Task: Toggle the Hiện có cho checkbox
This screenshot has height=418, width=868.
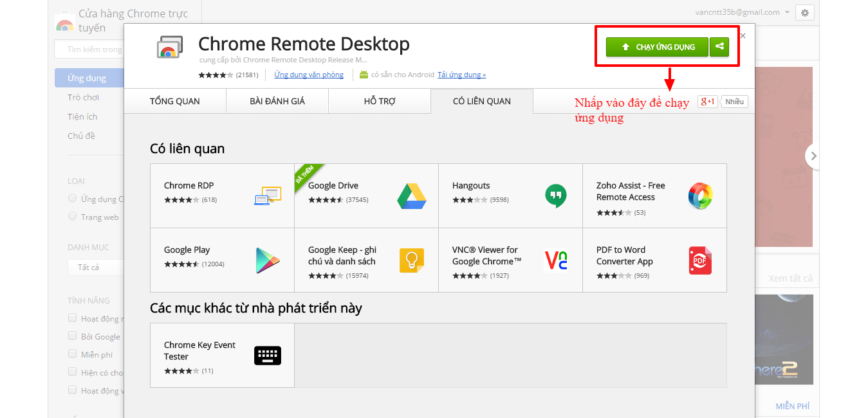Action: 73,372
